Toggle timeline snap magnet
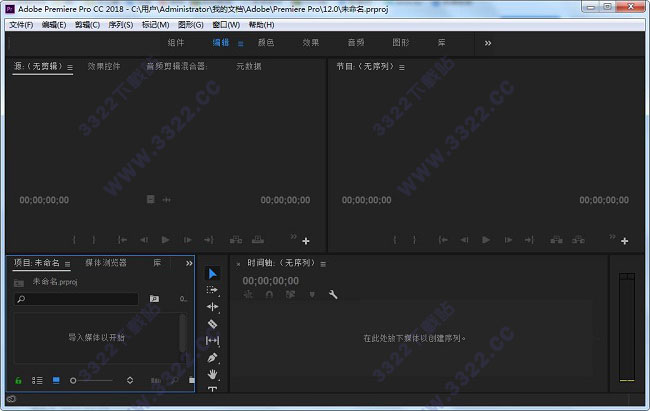Viewport: 650px width, 411px height. [269, 294]
